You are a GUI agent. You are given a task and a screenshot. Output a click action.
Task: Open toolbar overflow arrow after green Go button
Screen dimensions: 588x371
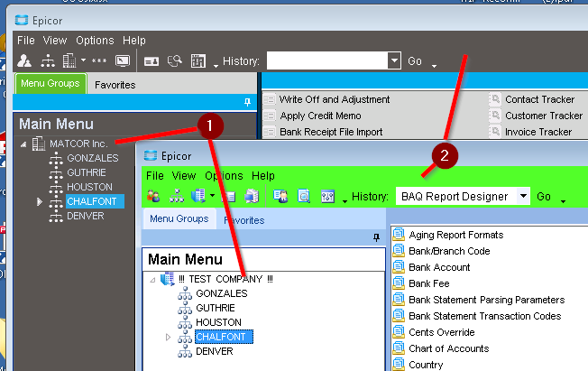(x=563, y=201)
